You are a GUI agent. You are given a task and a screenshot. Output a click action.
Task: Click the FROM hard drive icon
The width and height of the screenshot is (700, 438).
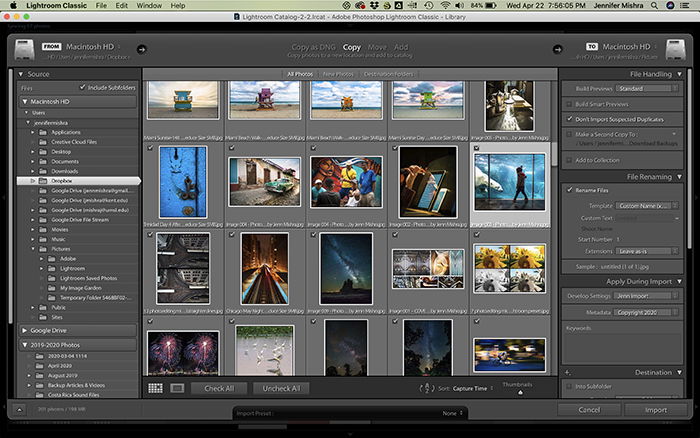pyautogui.click(x=24, y=50)
